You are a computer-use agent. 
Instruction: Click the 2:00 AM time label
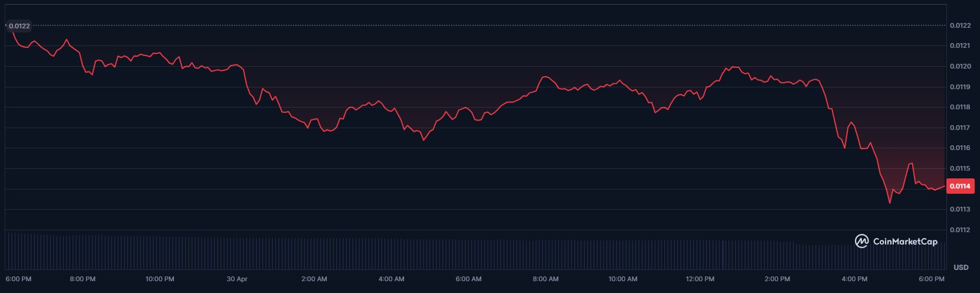[x=314, y=279]
